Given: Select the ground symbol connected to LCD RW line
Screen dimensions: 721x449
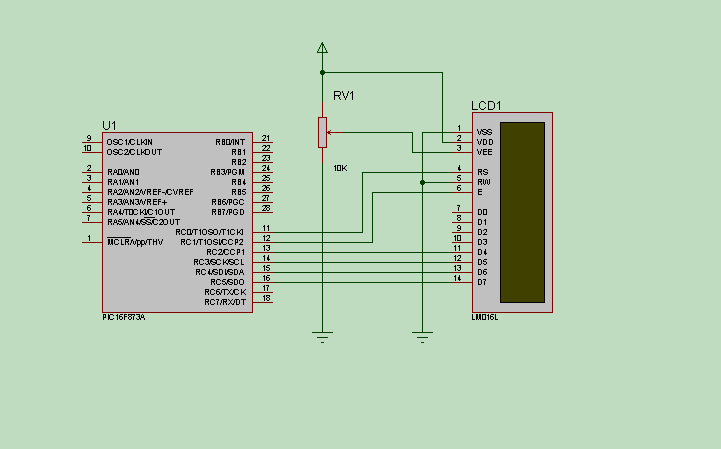Looking at the screenshot, I should pos(423,336).
